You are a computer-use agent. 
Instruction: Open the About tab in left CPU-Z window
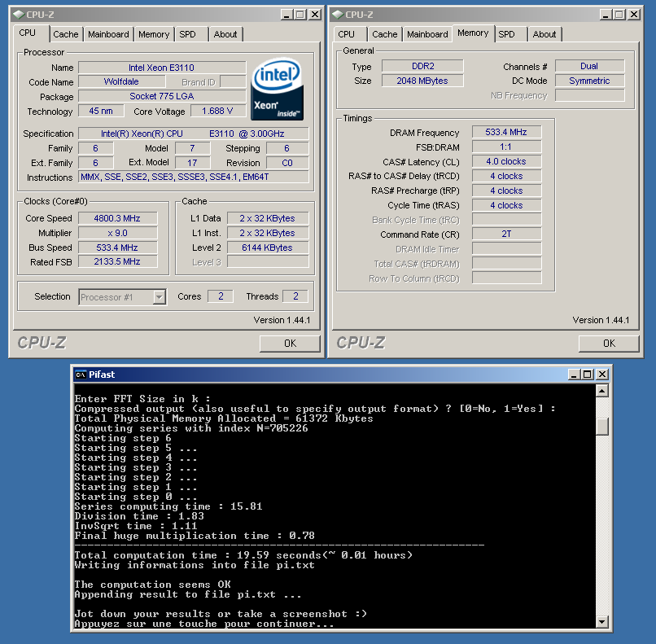click(225, 34)
